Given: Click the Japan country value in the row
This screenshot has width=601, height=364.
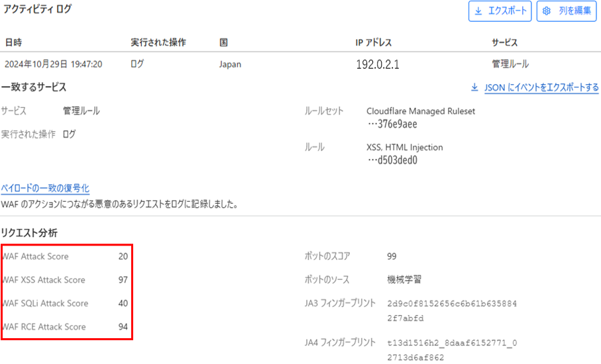Looking at the screenshot, I should point(230,65).
